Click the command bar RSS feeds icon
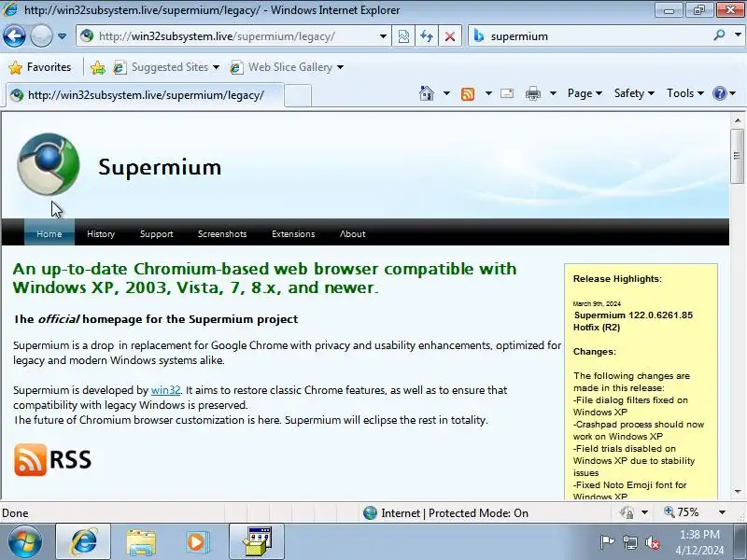 (x=468, y=94)
